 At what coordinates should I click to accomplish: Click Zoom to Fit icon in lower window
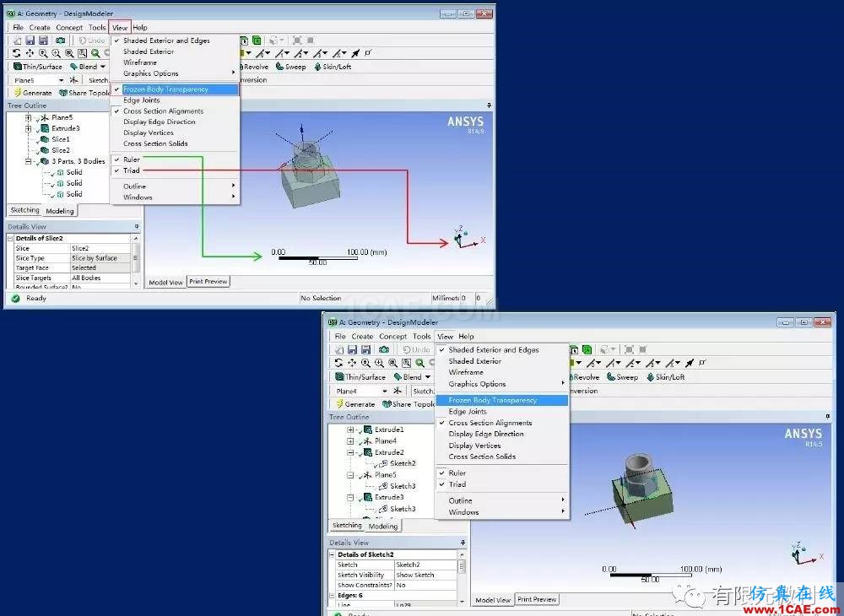[393, 363]
